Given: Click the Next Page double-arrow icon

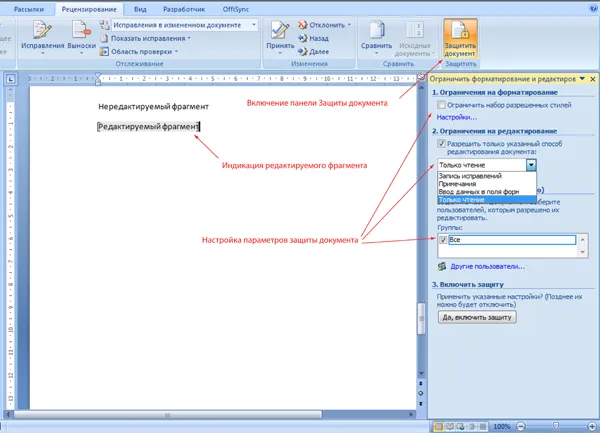Looking at the screenshot, I should point(421,404).
